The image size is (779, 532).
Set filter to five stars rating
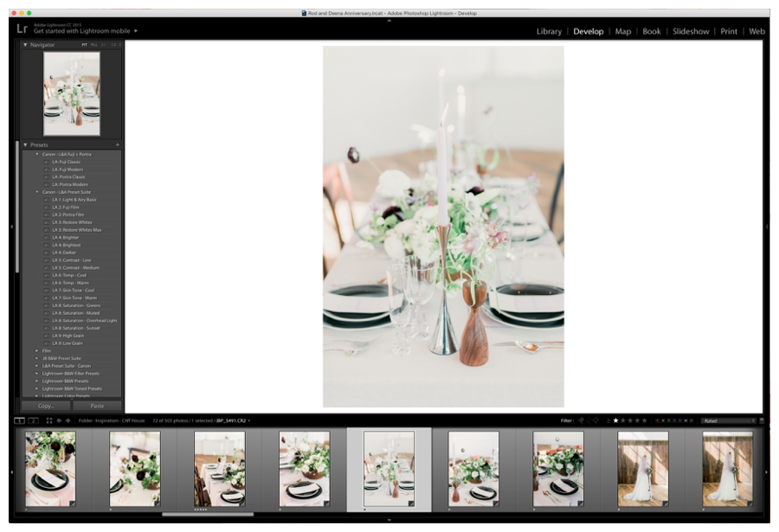[644, 420]
